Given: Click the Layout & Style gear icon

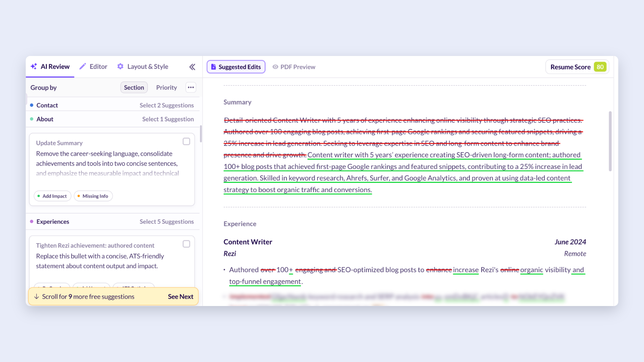Looking at the screenshot, I should (x=120, y=66).
